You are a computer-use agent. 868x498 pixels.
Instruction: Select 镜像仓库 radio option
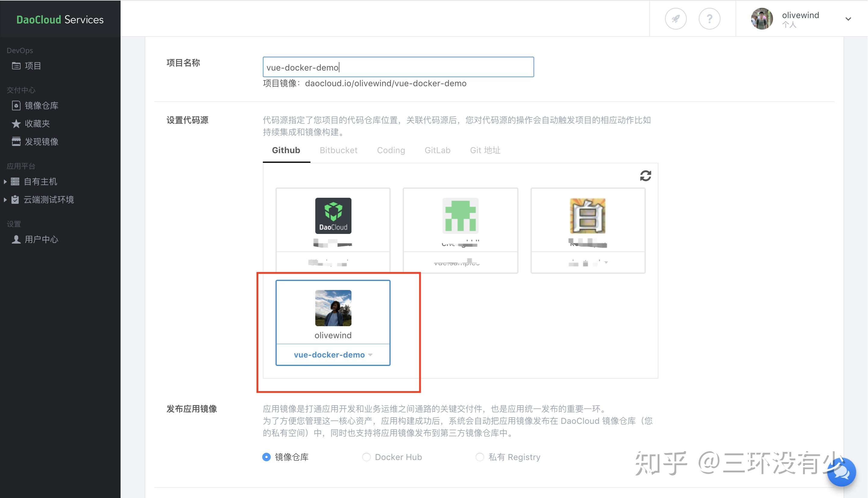266,457
